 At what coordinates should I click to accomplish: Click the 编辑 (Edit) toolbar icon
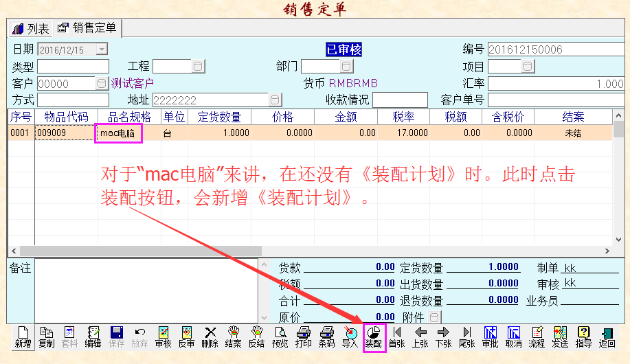93,337
